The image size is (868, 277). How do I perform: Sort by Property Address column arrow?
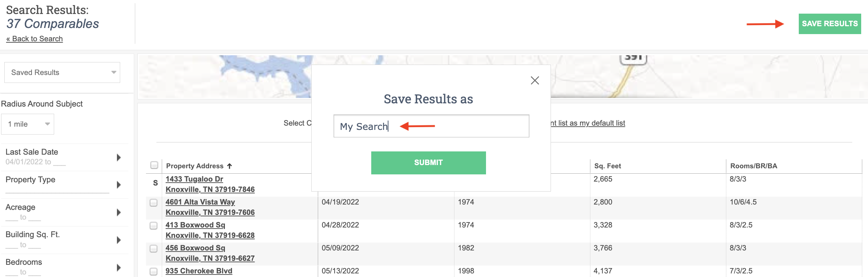(230, 166)
